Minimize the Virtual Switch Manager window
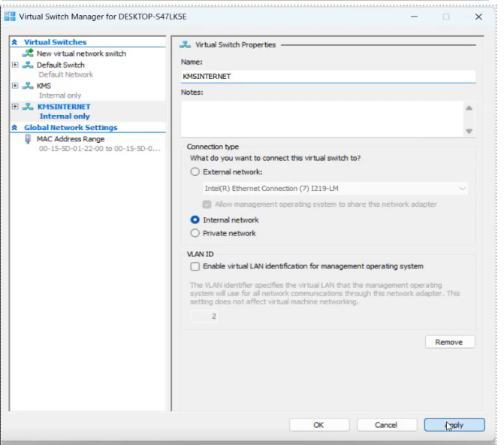The image size is (504, 445). tap(415, 17)
